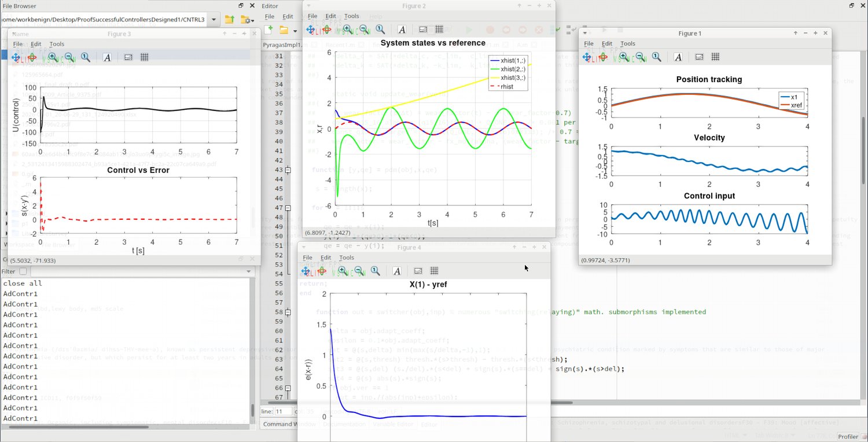The height and width of the screenshot is (442, 868).
Task: Click the Autoscale icon in Figure 1
Action: 657,57
